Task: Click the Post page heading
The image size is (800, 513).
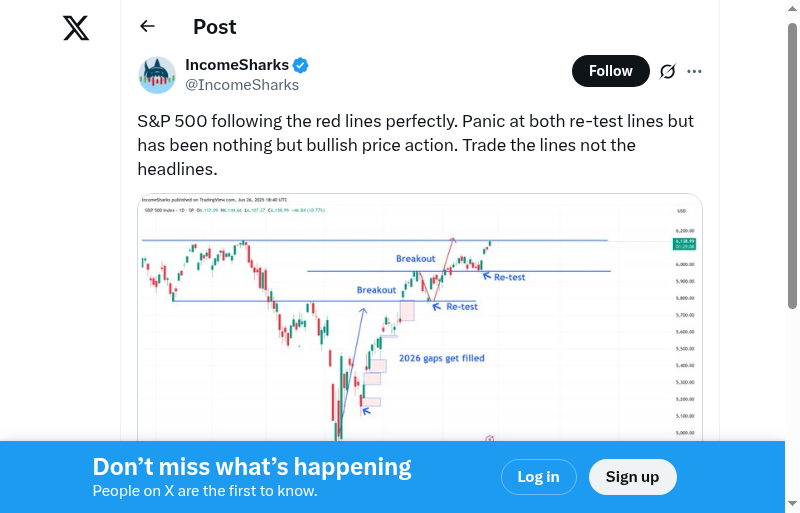Action: 215,27
